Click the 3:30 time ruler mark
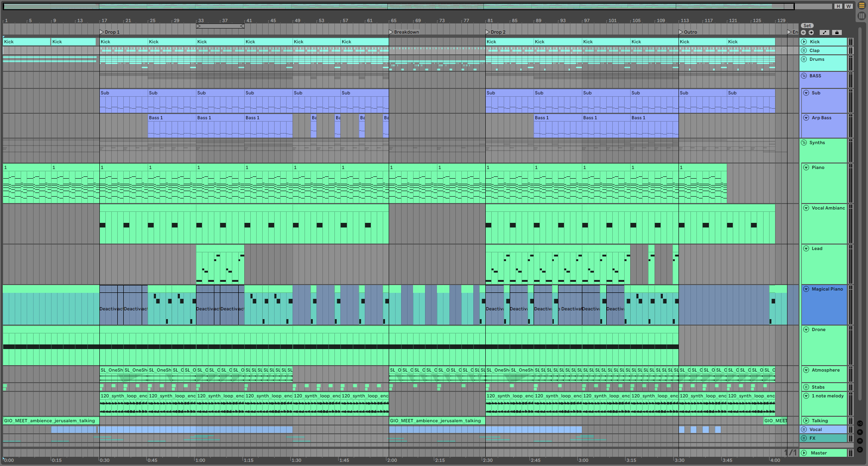This screenshot has width=868, height=466. [x=679, y=460]
